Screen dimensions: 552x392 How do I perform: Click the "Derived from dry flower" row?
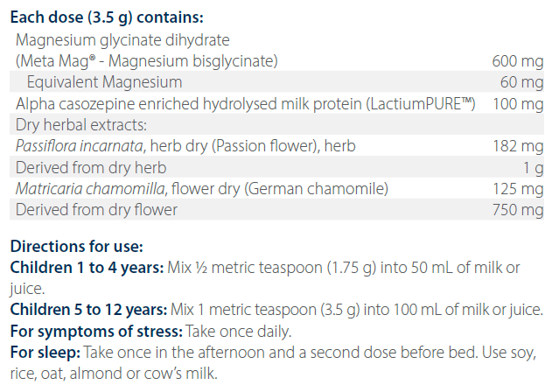coord(96,209)
